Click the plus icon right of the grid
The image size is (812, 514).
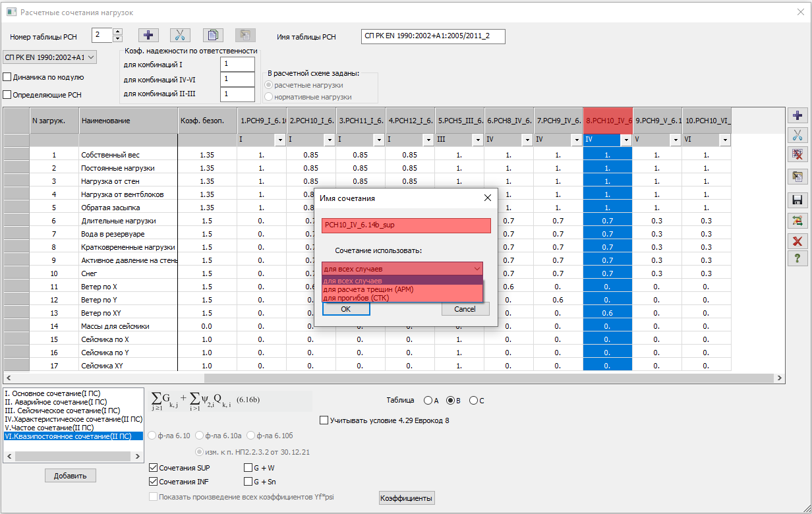pos(797,116)
